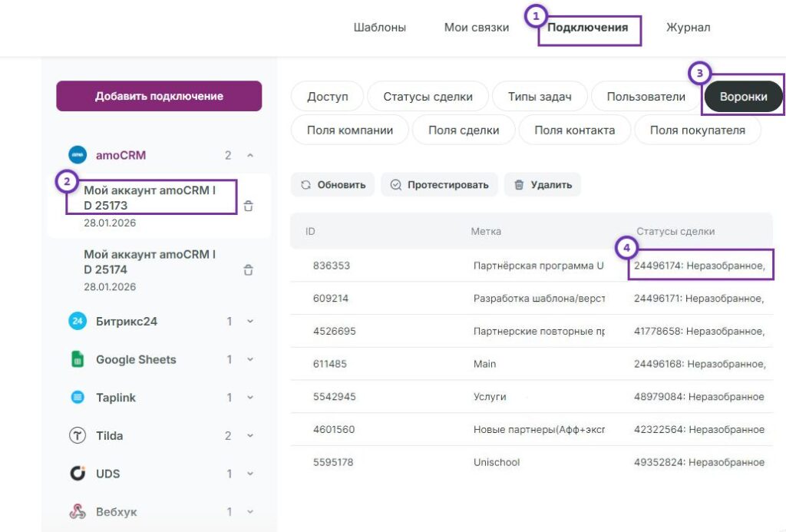Click the Битрикс24 service logo icon
The image size is (786, 532).
click(x=78, y=321)
